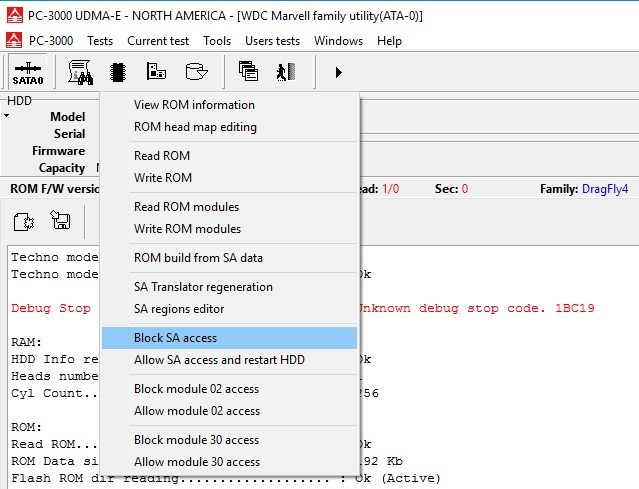Choose Read ROM modules
The width and height of the screenshot is (639, 489).
point(229,207)
